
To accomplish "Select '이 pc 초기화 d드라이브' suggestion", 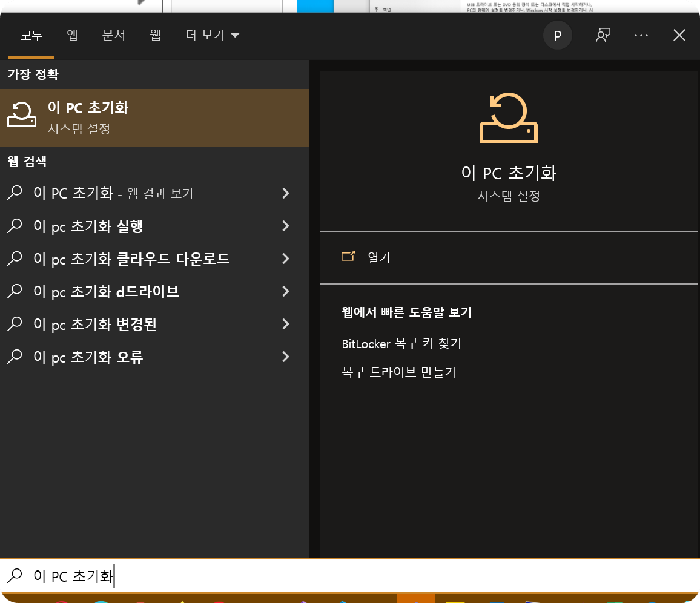I will [x=154, y=291].
